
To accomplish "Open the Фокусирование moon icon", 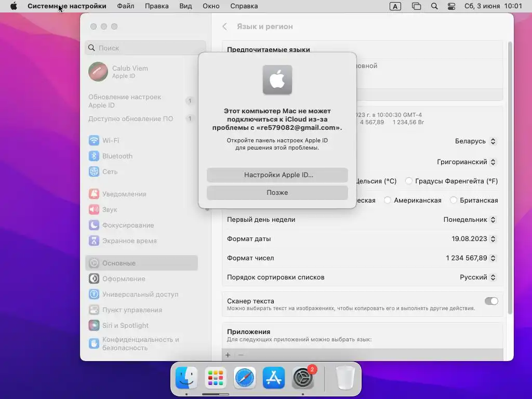I will (94, 225).
